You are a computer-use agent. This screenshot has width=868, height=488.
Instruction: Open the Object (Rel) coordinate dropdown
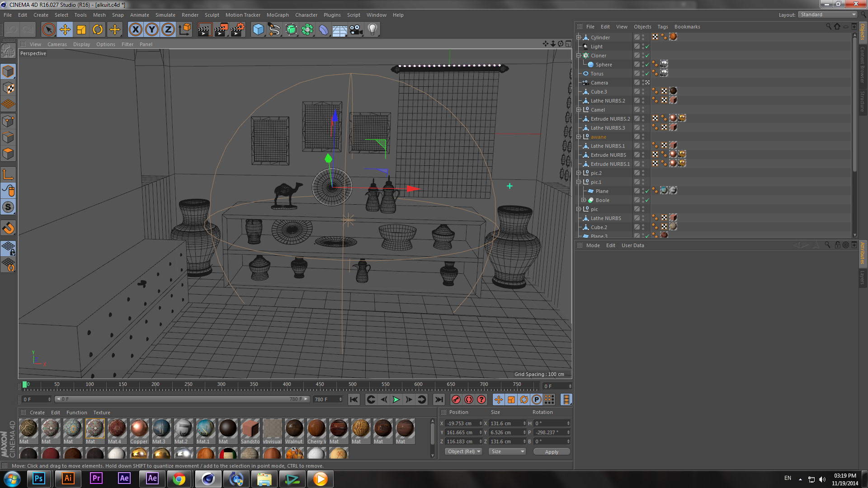[464, 451]
